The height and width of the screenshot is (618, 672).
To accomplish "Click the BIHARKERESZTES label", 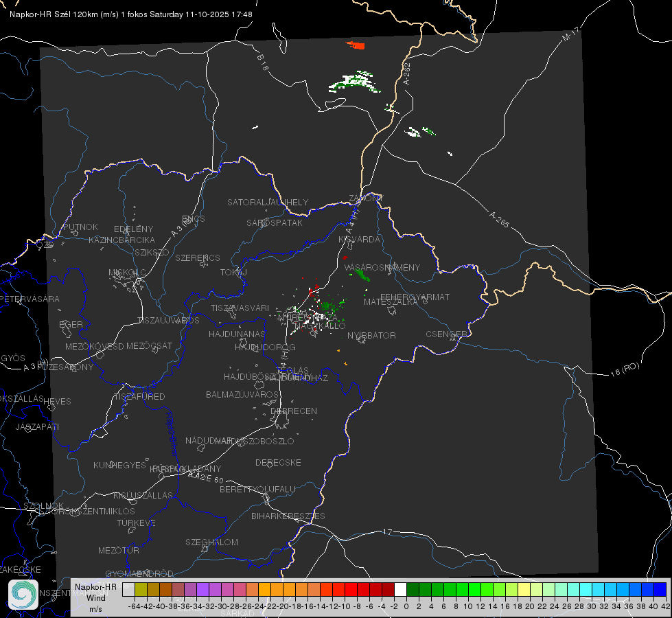I will tap(288, 516).
